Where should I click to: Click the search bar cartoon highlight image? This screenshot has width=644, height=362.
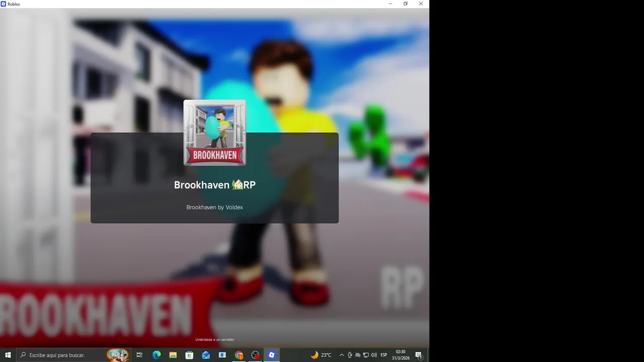coord(118,355)
